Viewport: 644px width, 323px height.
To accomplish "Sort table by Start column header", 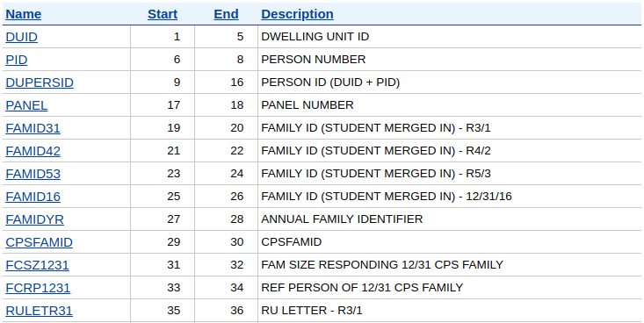I will (x=163, y=14).
